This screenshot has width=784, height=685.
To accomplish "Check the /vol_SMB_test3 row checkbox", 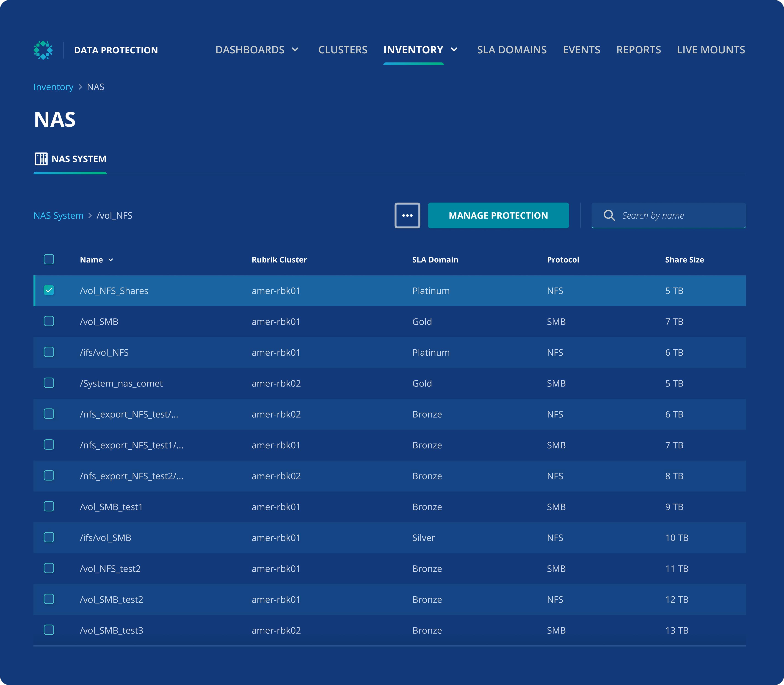I will tap(49, 630).
